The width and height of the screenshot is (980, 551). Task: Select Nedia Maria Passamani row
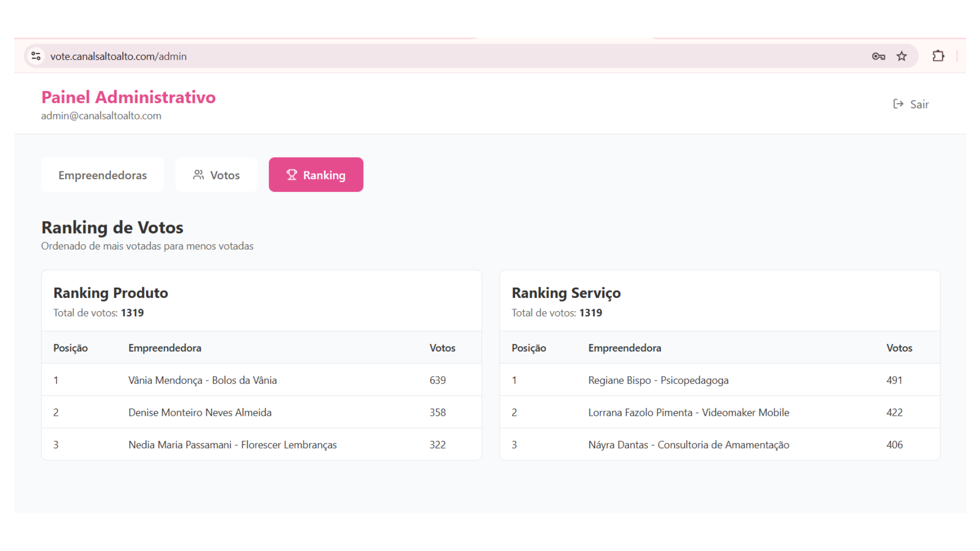tap(232, 444)
